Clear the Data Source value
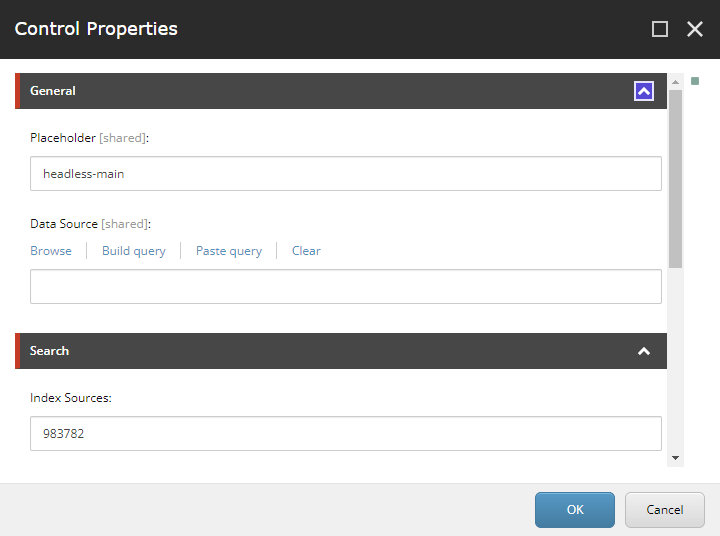The height and width of the screenshot is (536, 720). [306, 251]
